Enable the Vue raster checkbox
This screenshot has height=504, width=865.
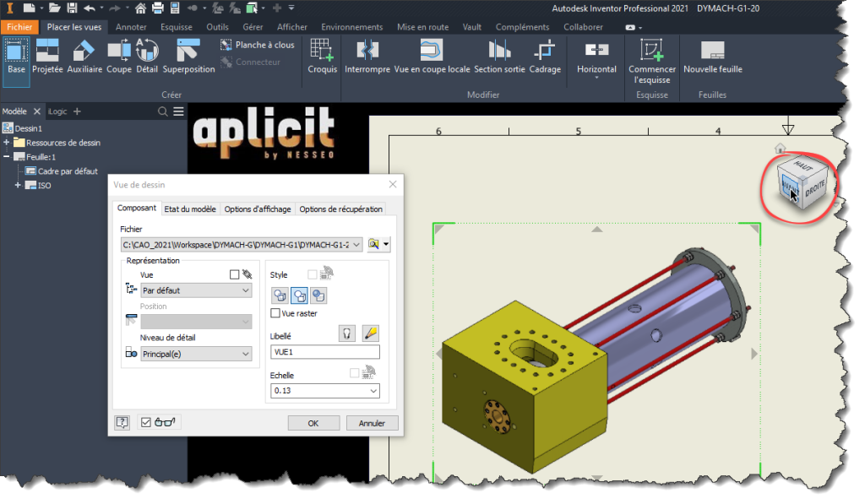tap(274, 312)
